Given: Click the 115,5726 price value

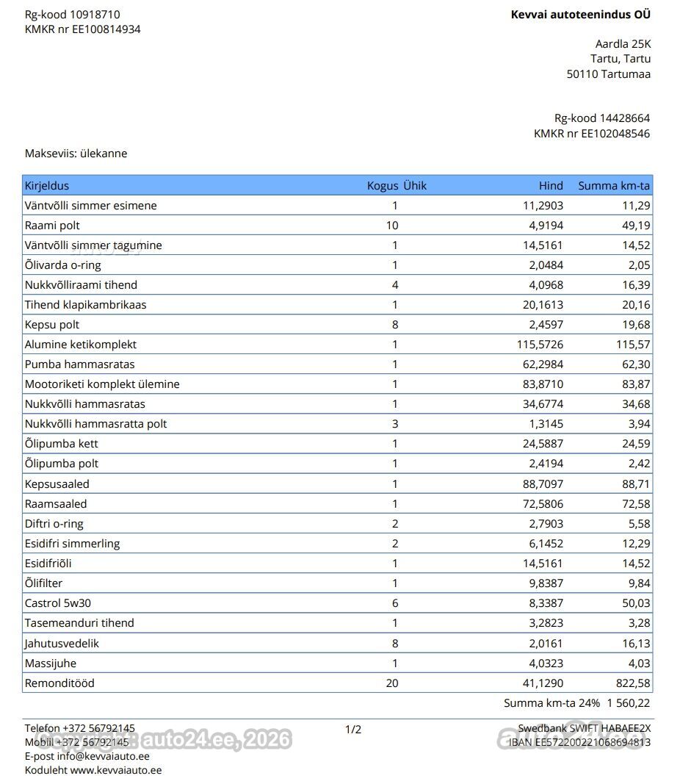Looking at the screenshot, I should [x=540, y=345].
